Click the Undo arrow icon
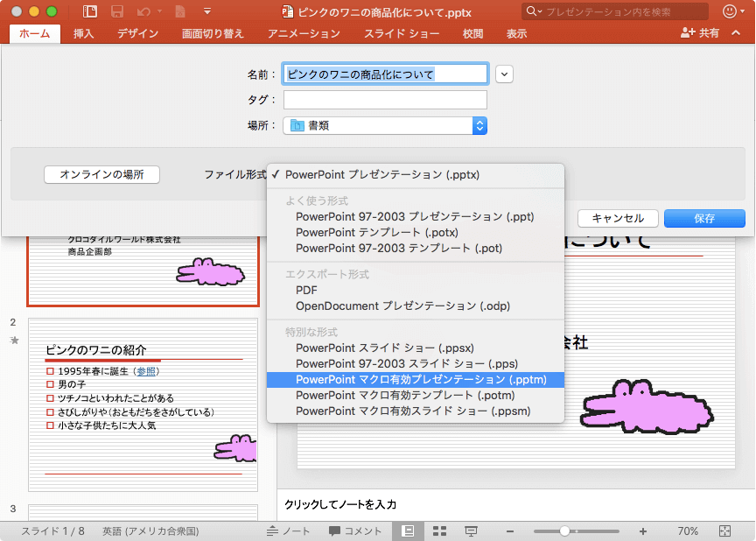This screenshot has height=541, width=756. tap(143, 11)
